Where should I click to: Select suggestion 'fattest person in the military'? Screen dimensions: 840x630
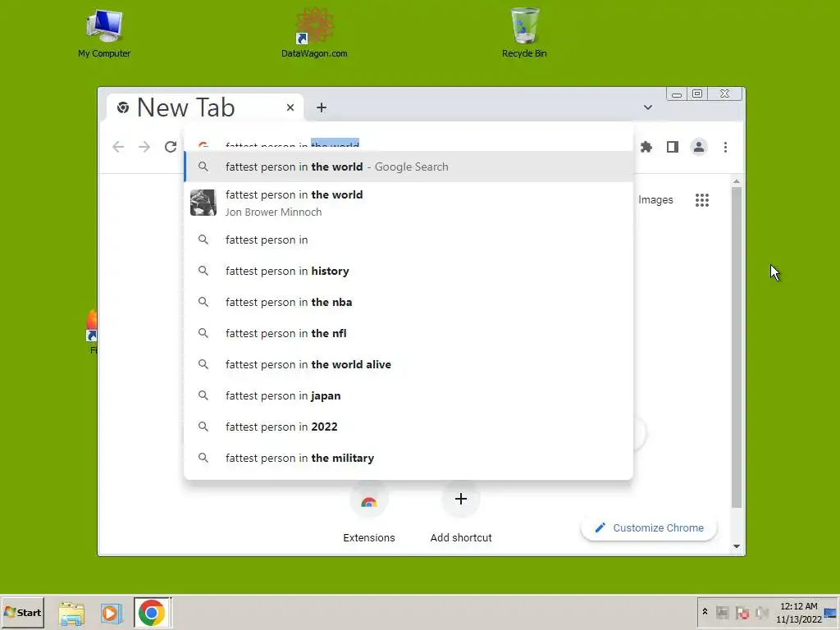409,458
